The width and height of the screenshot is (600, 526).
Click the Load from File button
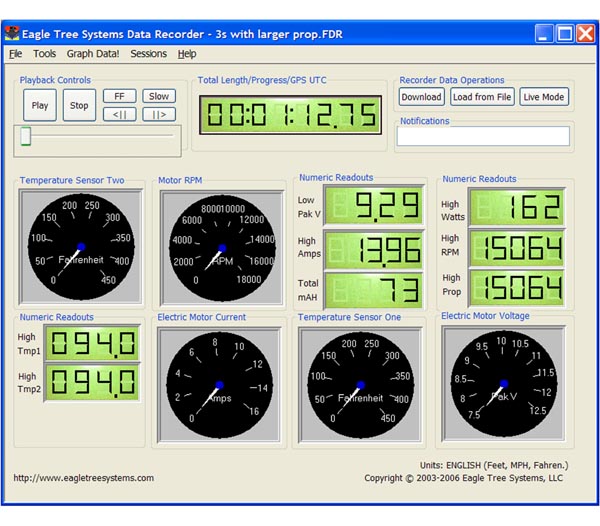click(x=482, y=97)
